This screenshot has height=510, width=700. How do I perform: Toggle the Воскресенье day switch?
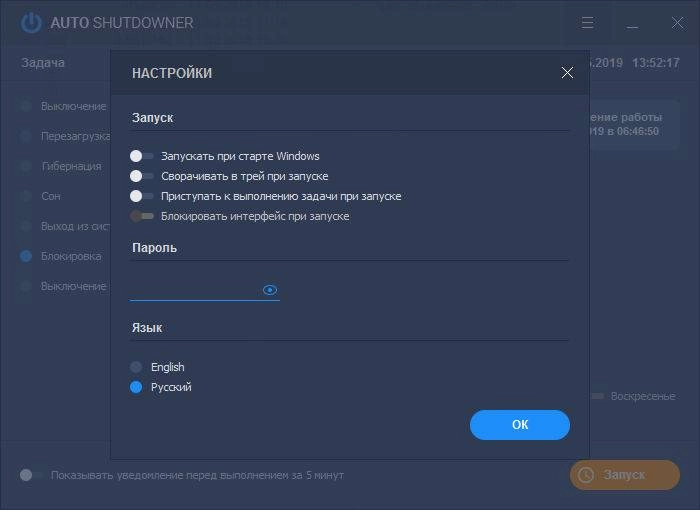(597, 396)
